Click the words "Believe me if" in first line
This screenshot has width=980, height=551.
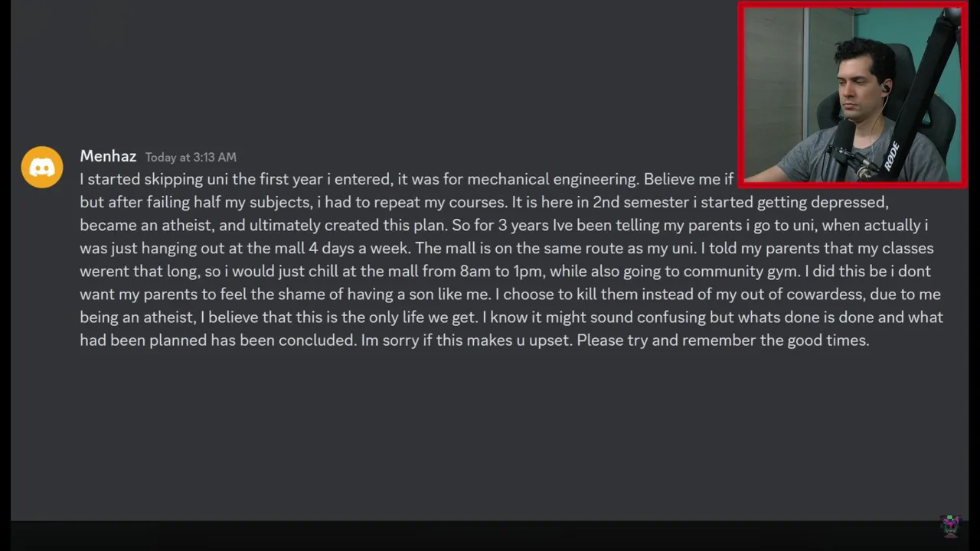pyautogui.click(x=688, y=179)
